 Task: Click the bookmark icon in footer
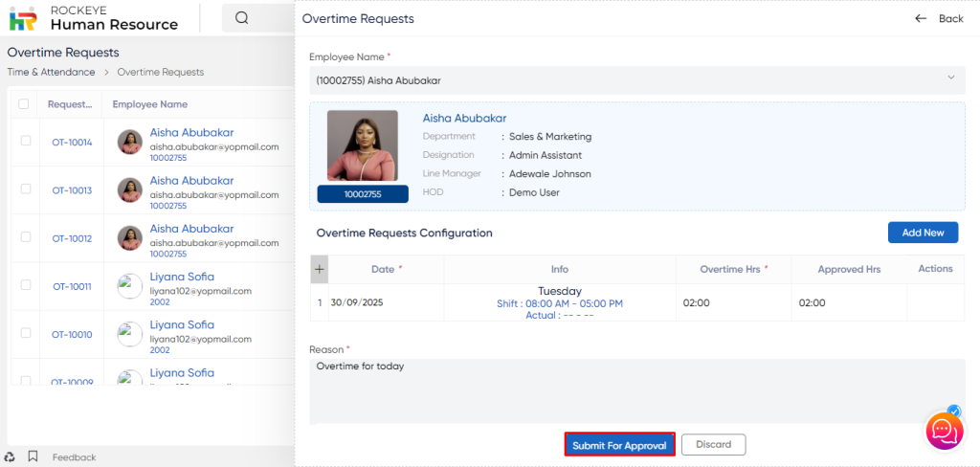(33, 456)
